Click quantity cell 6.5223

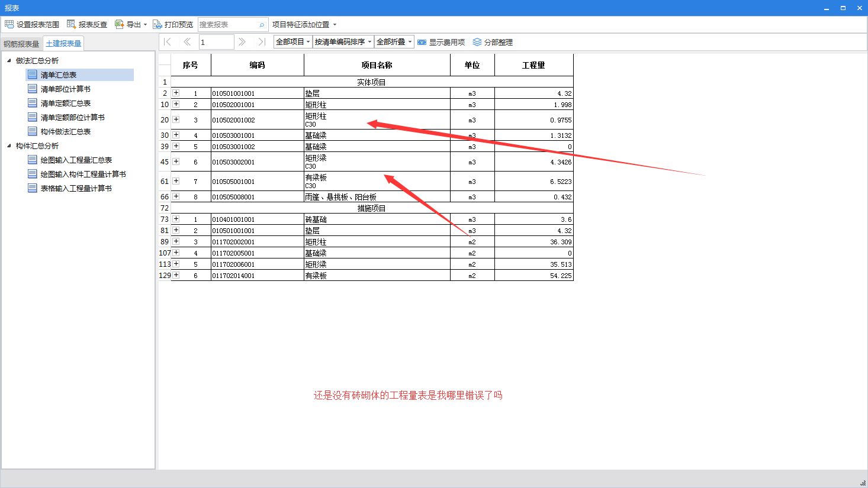point(534,182)
